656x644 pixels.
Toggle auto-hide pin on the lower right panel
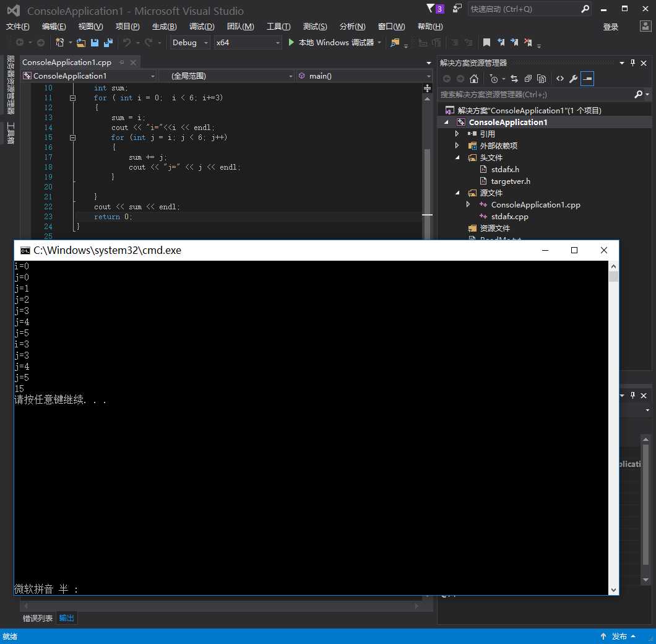point(632,395)
